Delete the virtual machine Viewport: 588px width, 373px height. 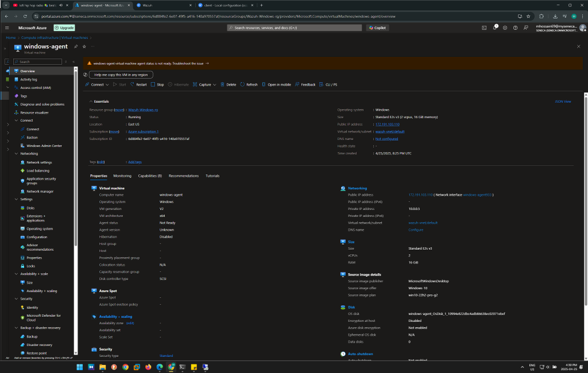[x=229, y=85]
